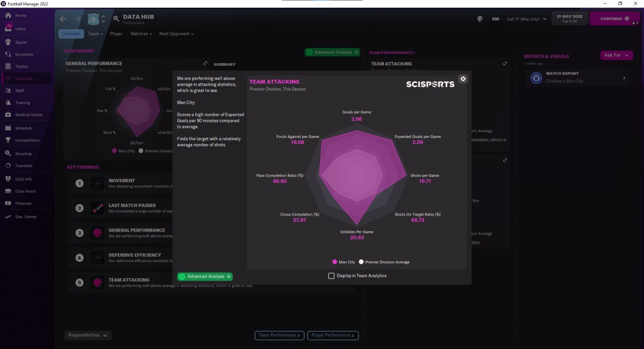644x349 pixels.
Task: Open the Inbox sidebar icon
Action: point(8,28)
